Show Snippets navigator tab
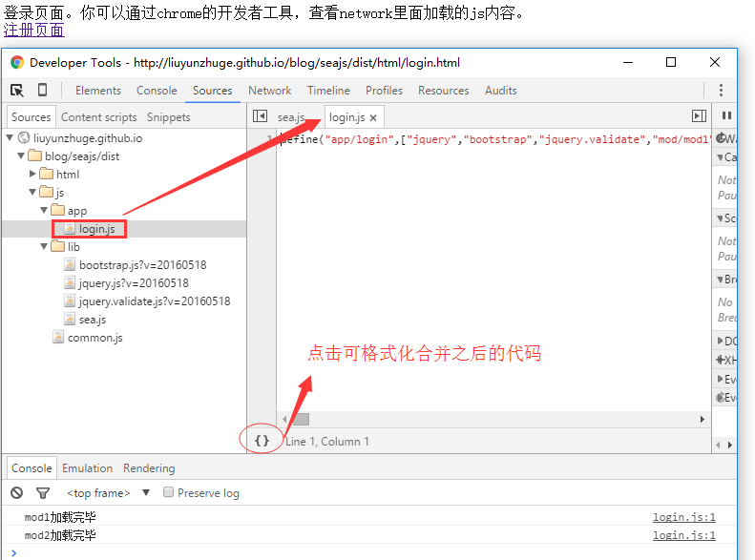This screenshot has width=755, height=560. [x=169, y=117]
